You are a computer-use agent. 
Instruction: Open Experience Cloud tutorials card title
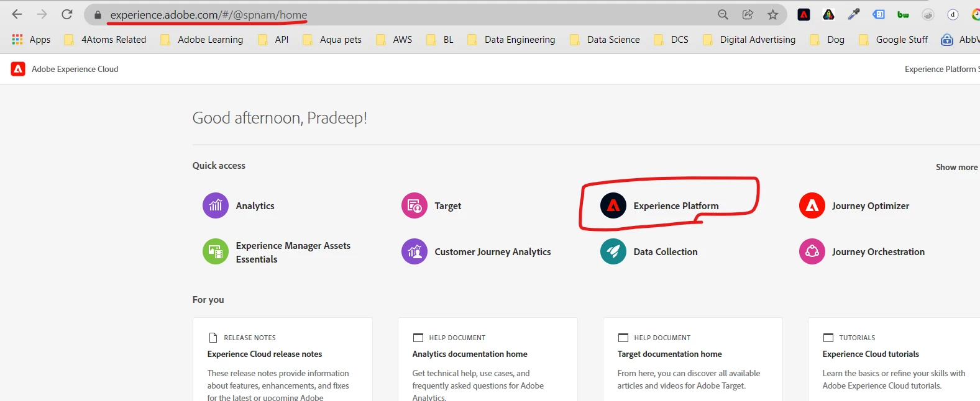(x=871, y=354)
